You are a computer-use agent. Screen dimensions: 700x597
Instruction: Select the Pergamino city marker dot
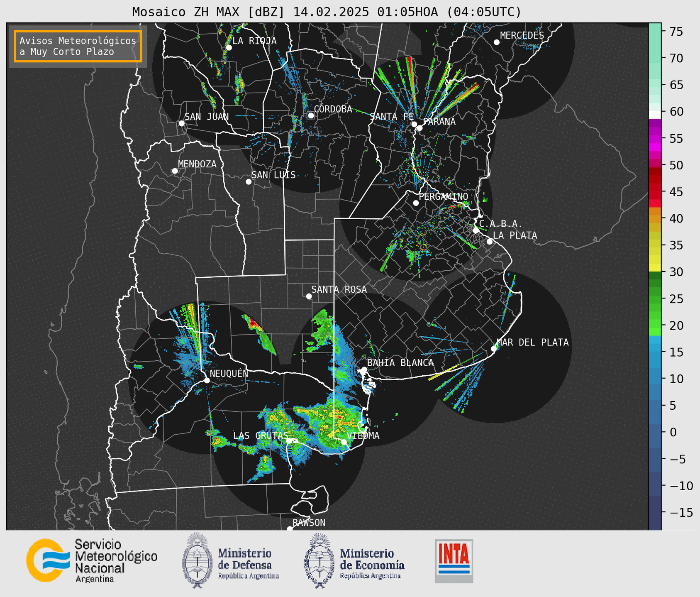click(x=416, y=203)
